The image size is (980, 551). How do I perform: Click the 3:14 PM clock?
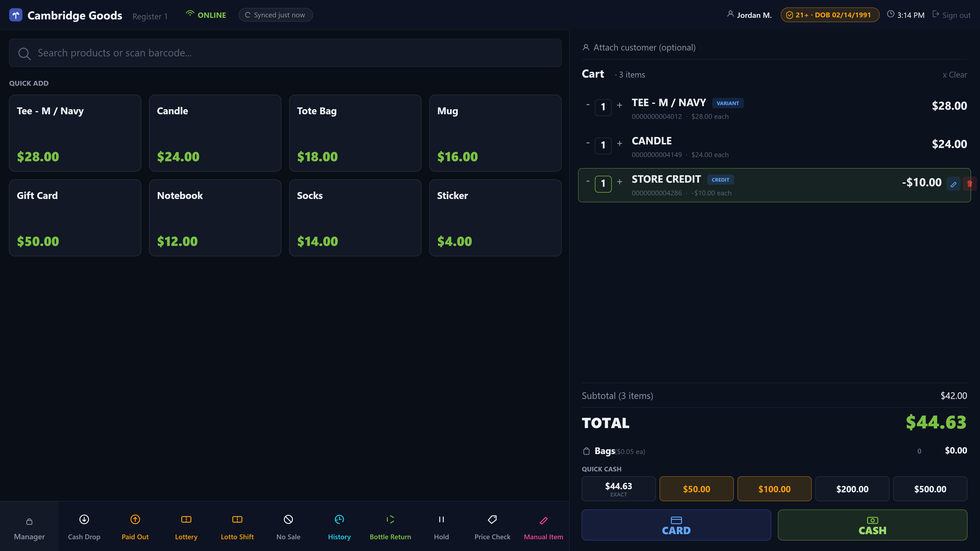click(906, 15)
